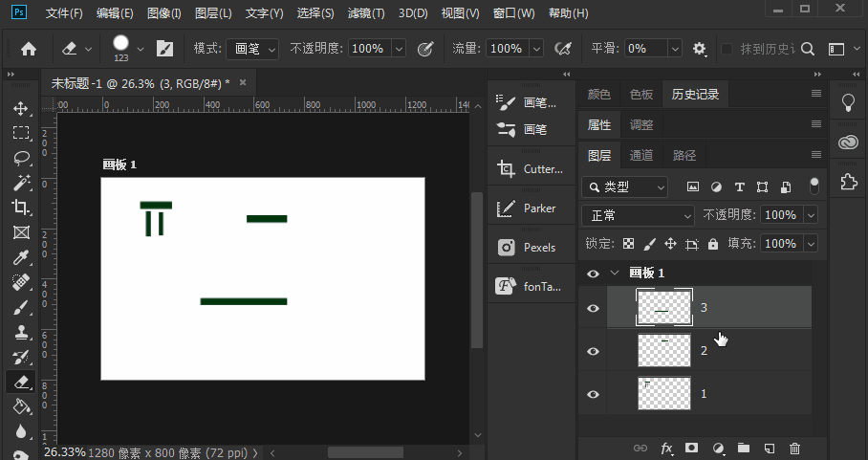Open the 图层(L) menu
The width and height of the screenshot is (868, 460).
click(x=213, y=12)
